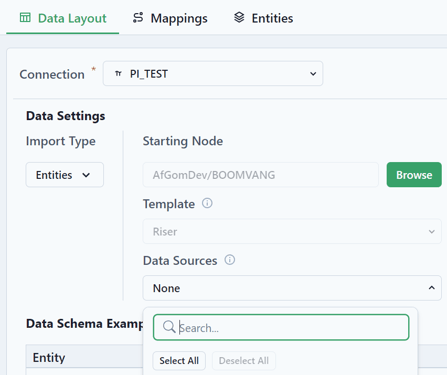Click the info icon next to Template
Viewport: 447px width, 375px height.
pyautogui.click(x=207, y=203)
